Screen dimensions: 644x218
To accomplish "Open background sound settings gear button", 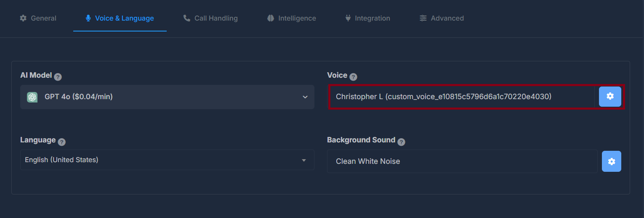I will (612, 161).
